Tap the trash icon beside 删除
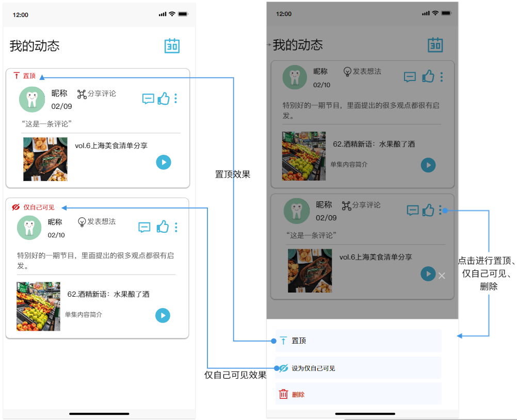 pos(283,394)
